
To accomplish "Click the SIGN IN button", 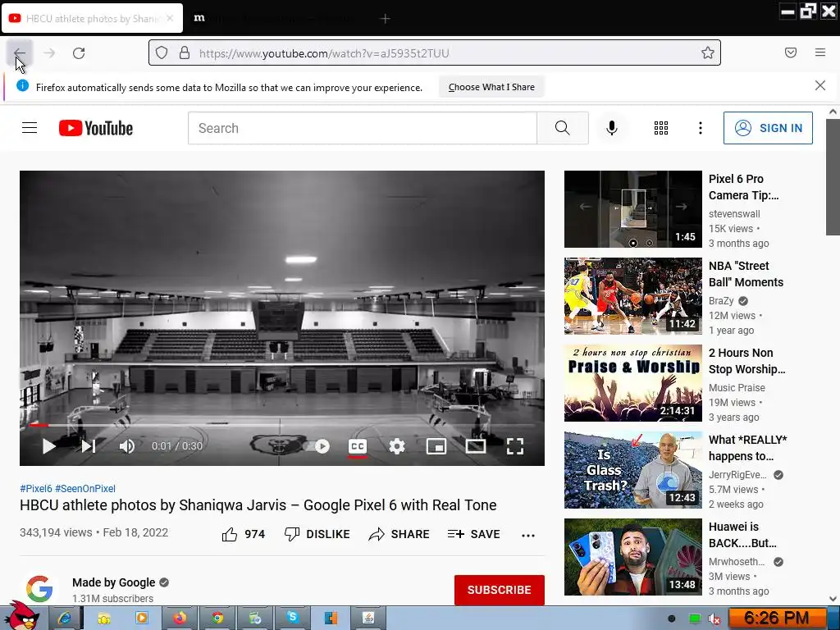I will (x=768, y=128).
